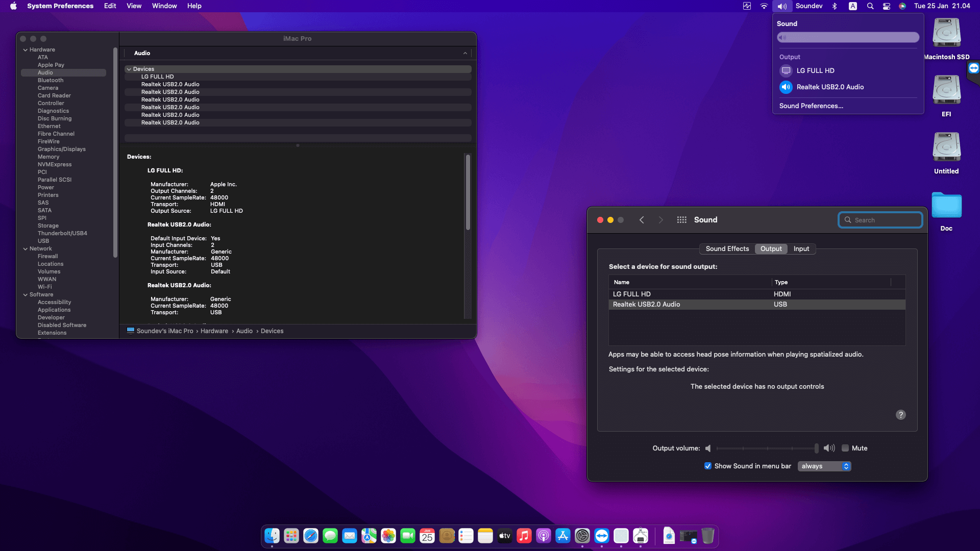Click the help question mark in Sound window
The image size is (980, 551).
pos(901,415)
